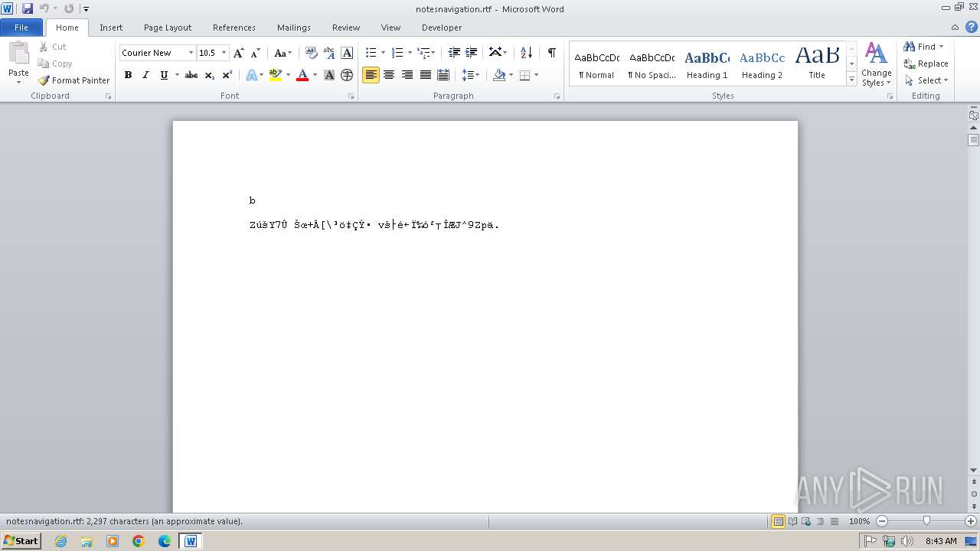The width and height of the screenshot is (980, 551).
Task: Click Distributed alignment icon
Action: [x=443, y=75]
